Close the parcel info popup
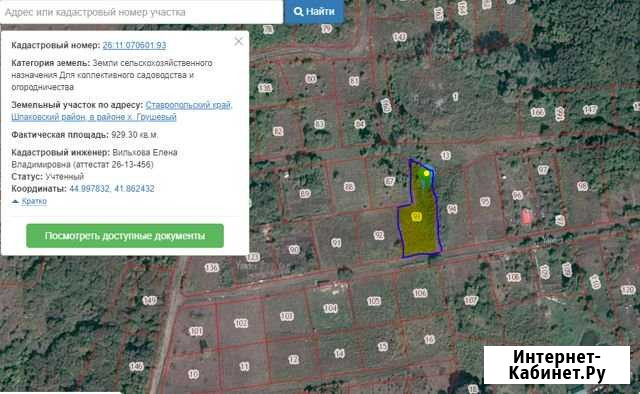The height and width of the screenshot is (394, 640). (239, 41)
